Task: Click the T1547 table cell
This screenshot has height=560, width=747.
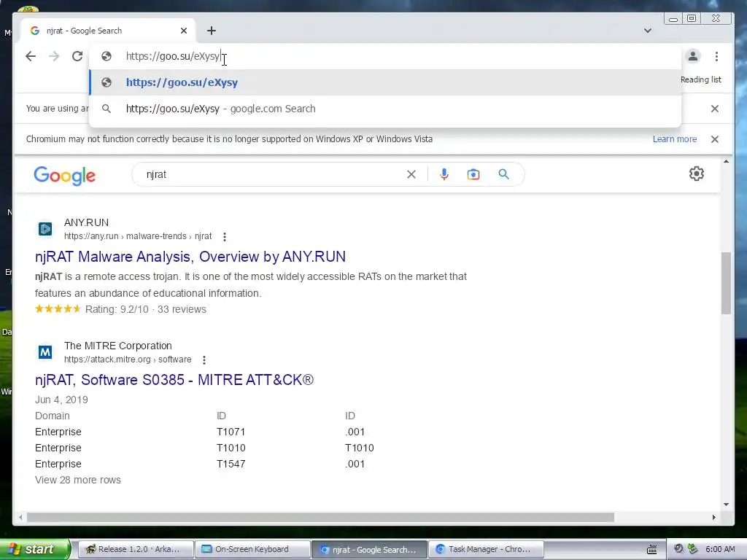Action: pos(231,464)
